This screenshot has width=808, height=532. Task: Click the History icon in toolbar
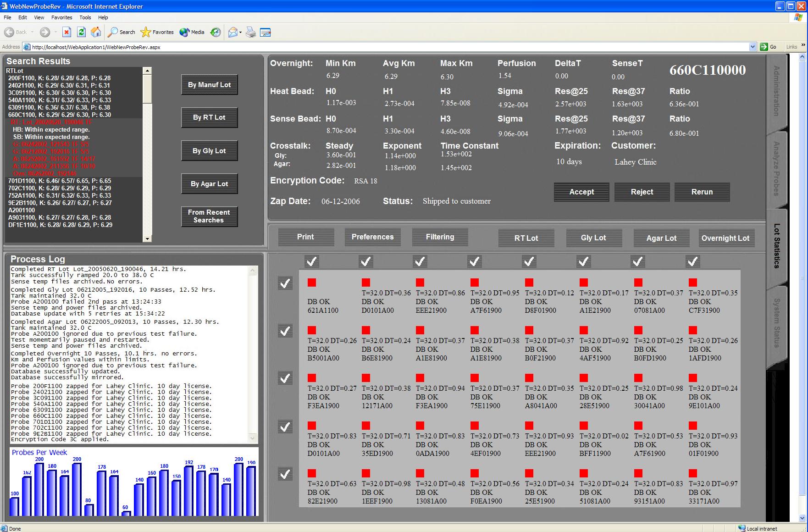pyautogui.click(x=216, y=32)
